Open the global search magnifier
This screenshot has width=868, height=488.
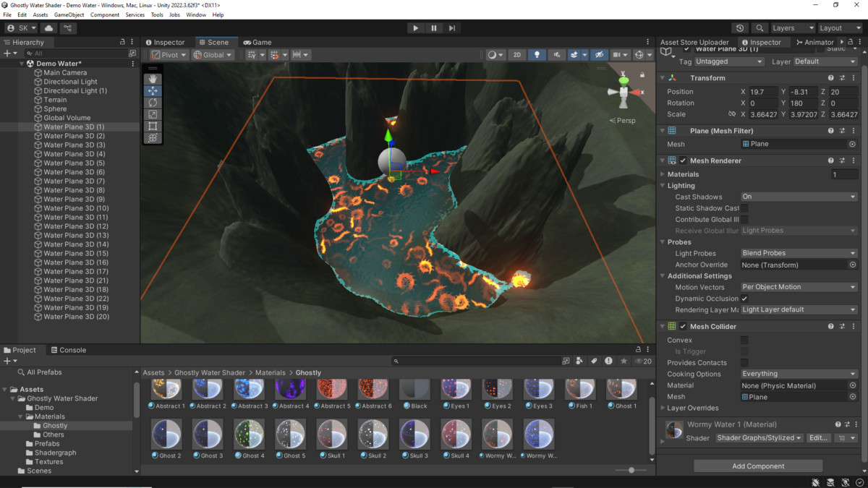coord(759,28)
